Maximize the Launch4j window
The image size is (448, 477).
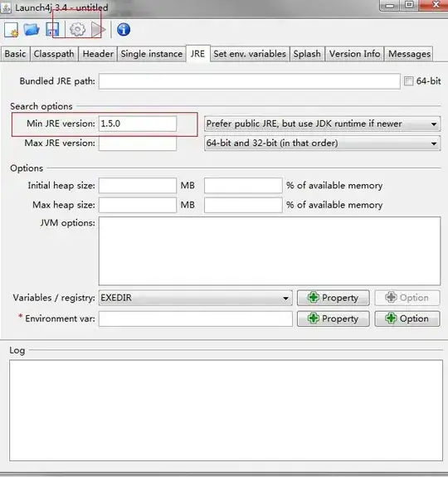pyautogui.click(x=409, y=5)
